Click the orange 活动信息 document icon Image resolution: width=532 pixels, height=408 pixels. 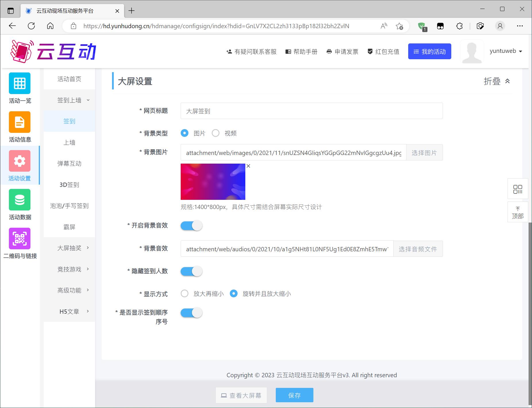click(20, 122)
